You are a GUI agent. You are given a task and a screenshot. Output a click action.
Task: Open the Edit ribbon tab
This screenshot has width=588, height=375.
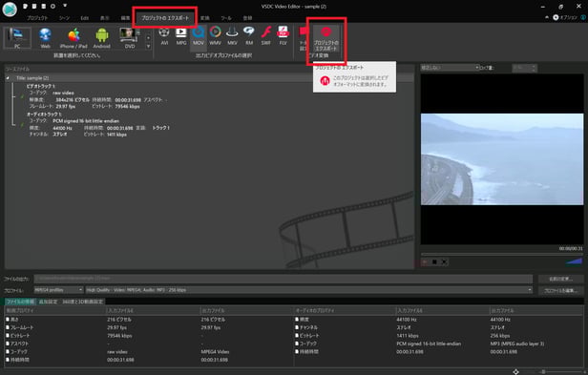click(x=85, y=18)
